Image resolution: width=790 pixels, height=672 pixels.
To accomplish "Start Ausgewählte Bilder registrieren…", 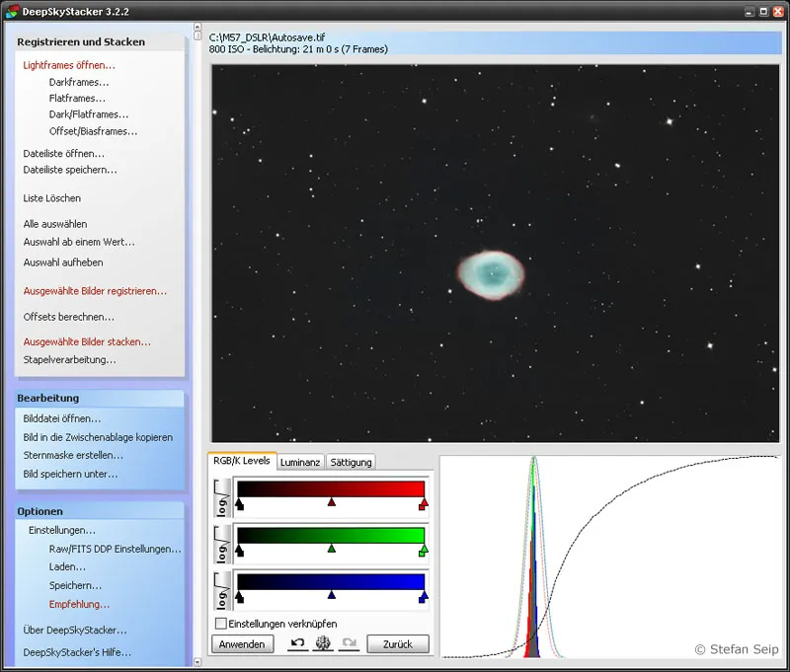I will [95, 291].
